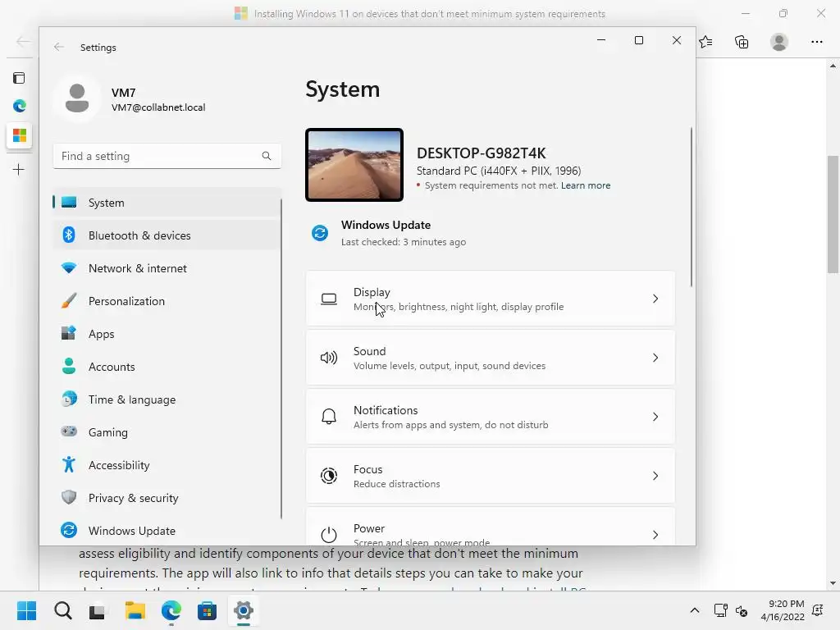Open Task View on taskbar
This screenshot has height=630, width=840.
coord(98,610)
